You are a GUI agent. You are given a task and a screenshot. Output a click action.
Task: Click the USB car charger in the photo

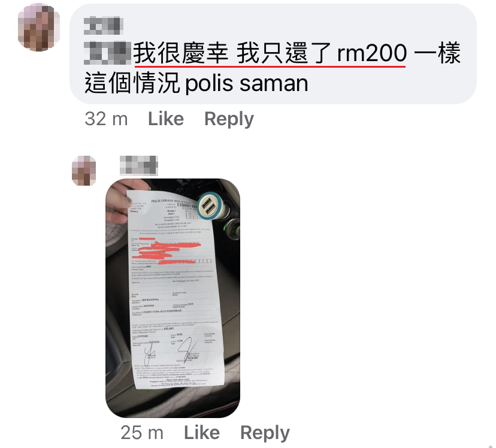(211, 207)
